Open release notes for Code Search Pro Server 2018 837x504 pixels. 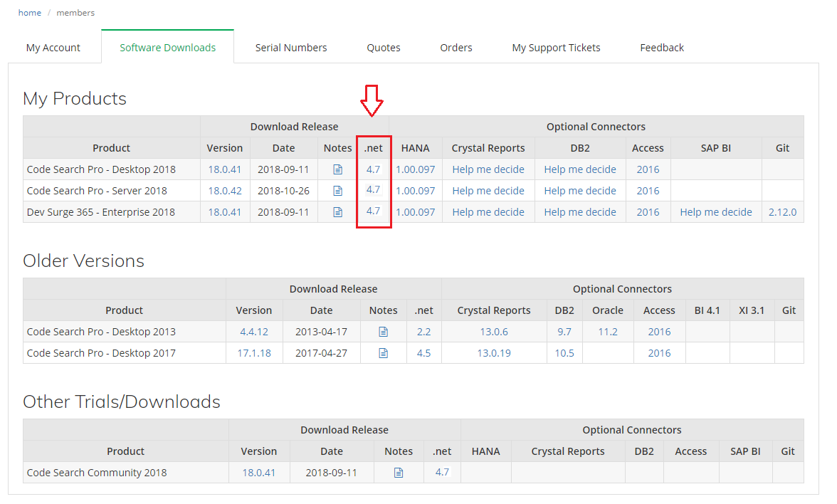(x=337, y=191)
